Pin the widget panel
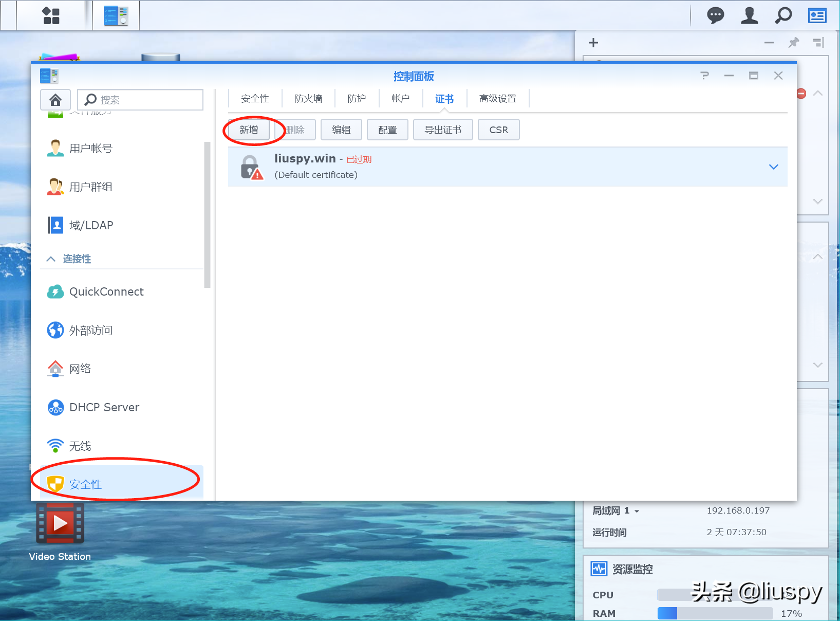Image resolution: width=840 pixels, height=621 pixels. pyautogui.click(x=794, y=43)
